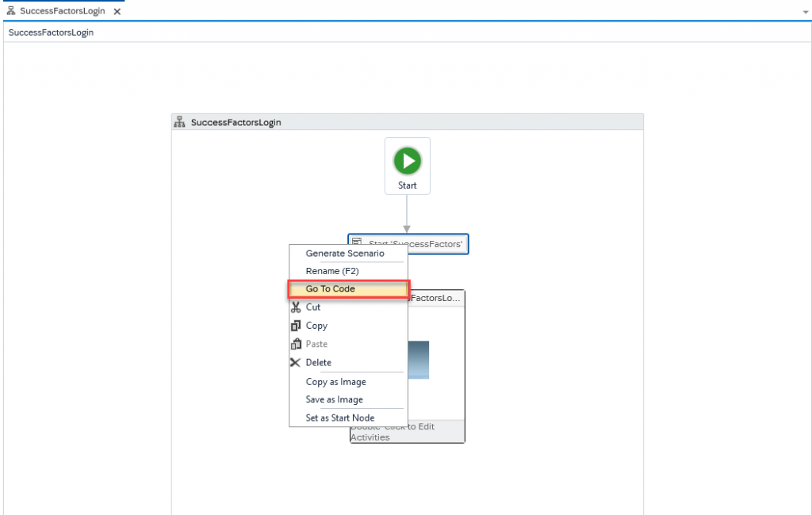Click the workflow icon in the SuccessFactorsLogin tab
812x515 pixels.
point(11,11)
